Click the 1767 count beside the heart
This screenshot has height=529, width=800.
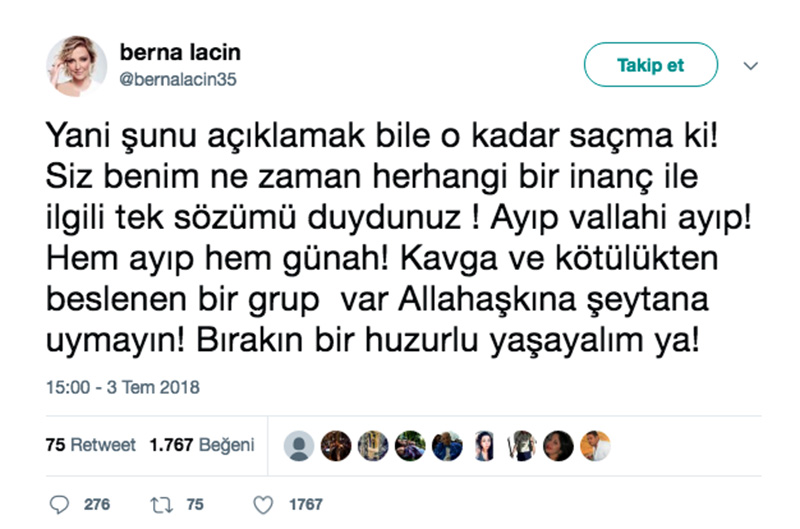pos(305,505)
